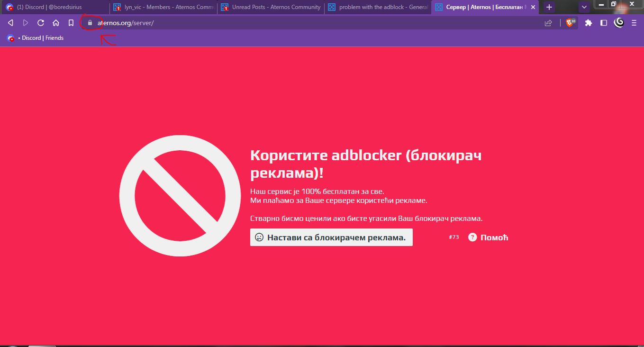Image resolution: width=644 pixels, height=347 pixels.
Task: Open the swirl icon in the toolbar
Action: pyautogui.click(x=619, y=23)
